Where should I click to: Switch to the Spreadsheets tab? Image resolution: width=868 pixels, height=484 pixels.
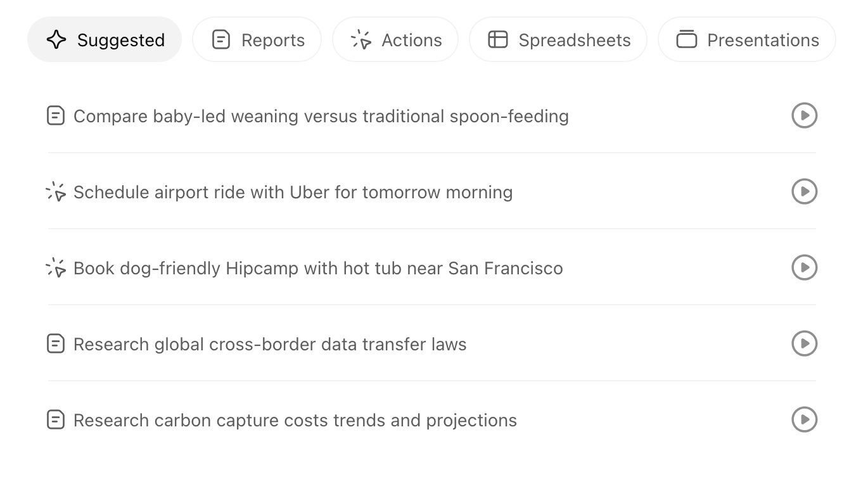[x=558, y=39]
